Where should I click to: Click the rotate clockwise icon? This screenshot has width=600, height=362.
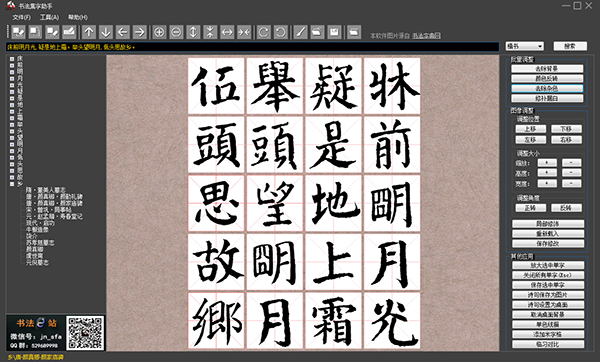pos(264,32)
